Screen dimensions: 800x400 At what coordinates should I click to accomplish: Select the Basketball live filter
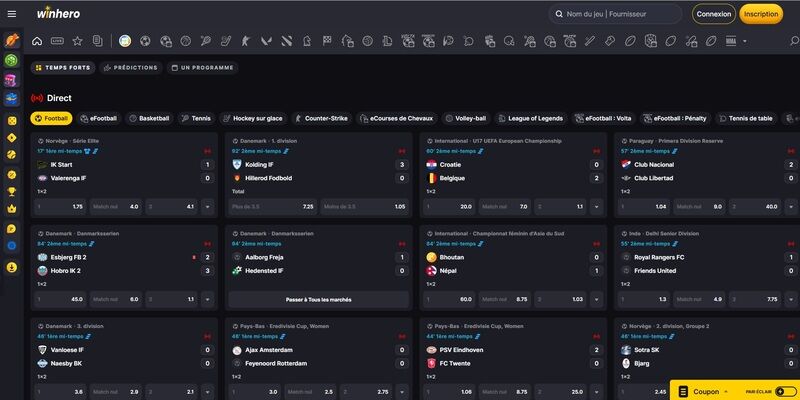click(149, 118)
